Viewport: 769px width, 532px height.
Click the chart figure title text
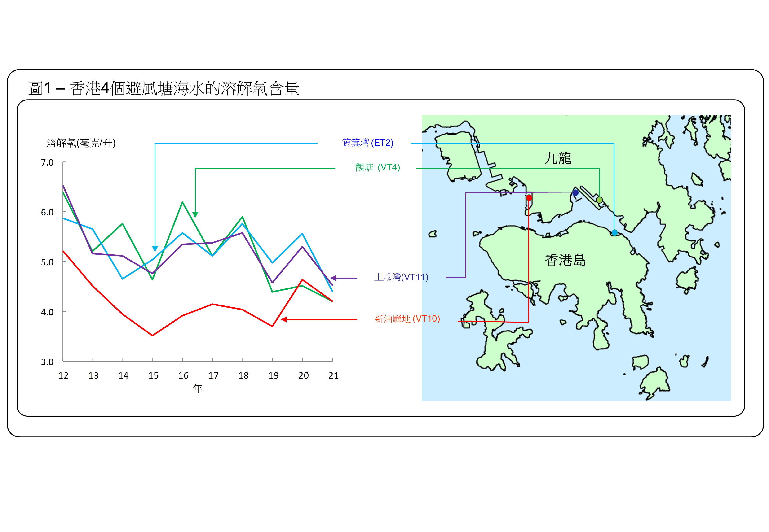pyautogui.click(x=163, y=89)
